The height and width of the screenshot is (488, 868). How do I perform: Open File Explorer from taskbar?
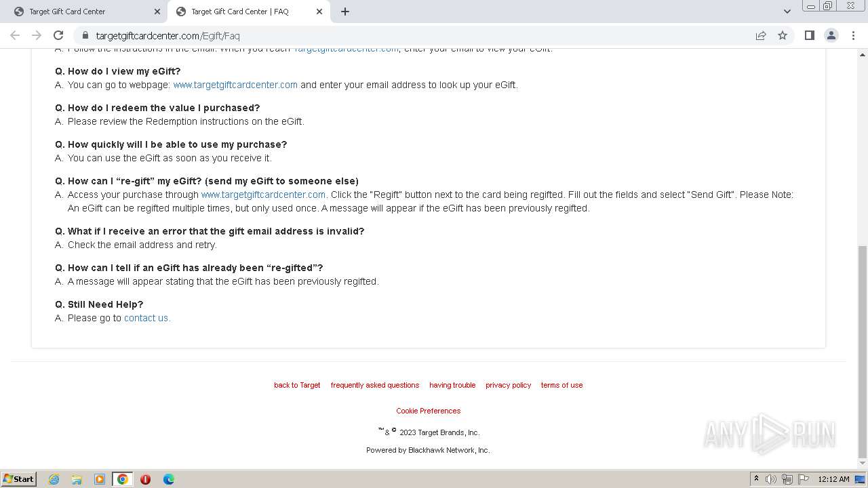77,479
